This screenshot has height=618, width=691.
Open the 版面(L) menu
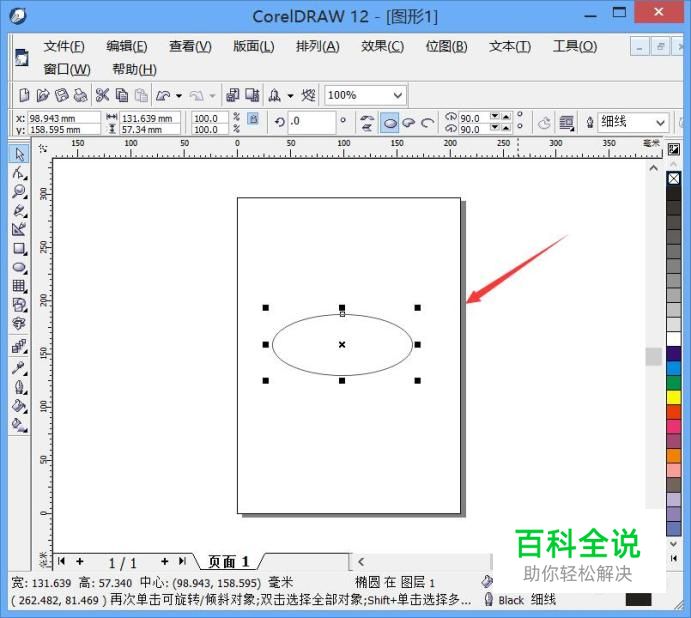tap(254, 46)
